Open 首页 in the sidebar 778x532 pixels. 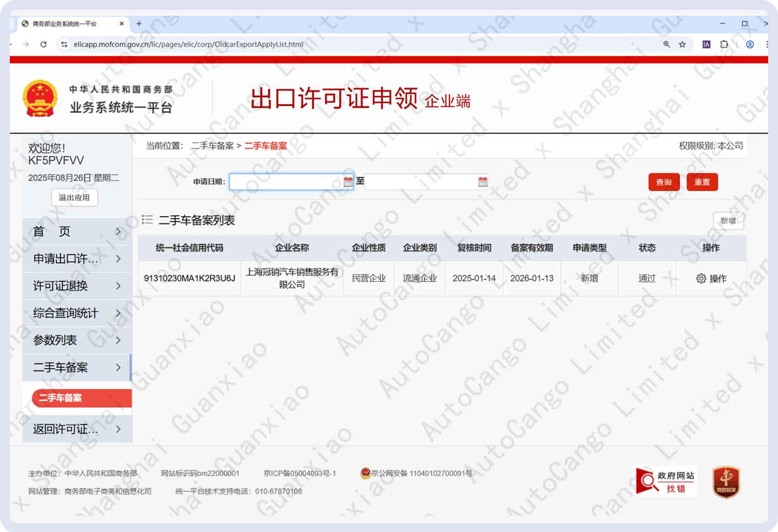coord(77,231)
